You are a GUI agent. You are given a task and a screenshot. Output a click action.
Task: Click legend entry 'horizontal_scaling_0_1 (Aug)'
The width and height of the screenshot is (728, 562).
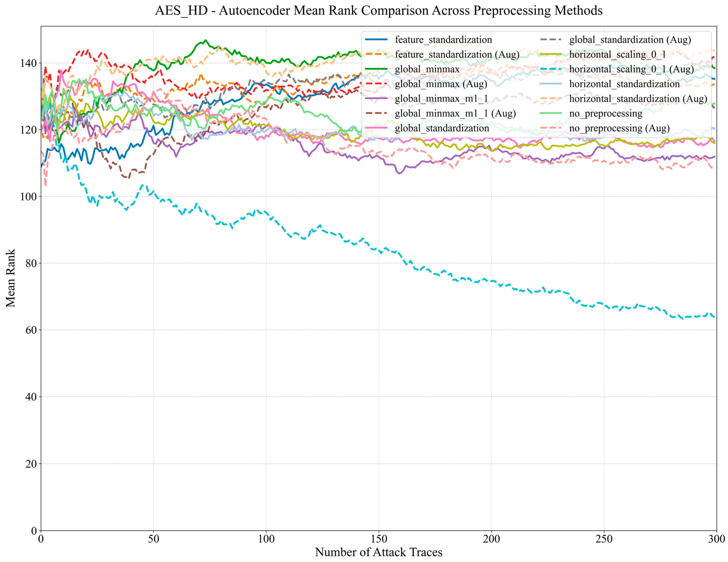pyautogui.click(x=631, y=69)
